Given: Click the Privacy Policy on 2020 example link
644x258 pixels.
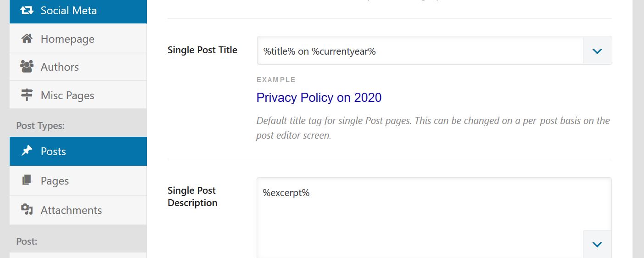Looking at the screenshot, I should point(319,97).
